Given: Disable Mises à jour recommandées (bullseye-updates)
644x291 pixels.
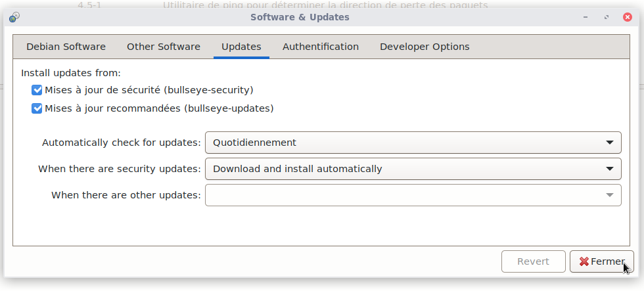Looking at the screenshot, I should [37, 108].
